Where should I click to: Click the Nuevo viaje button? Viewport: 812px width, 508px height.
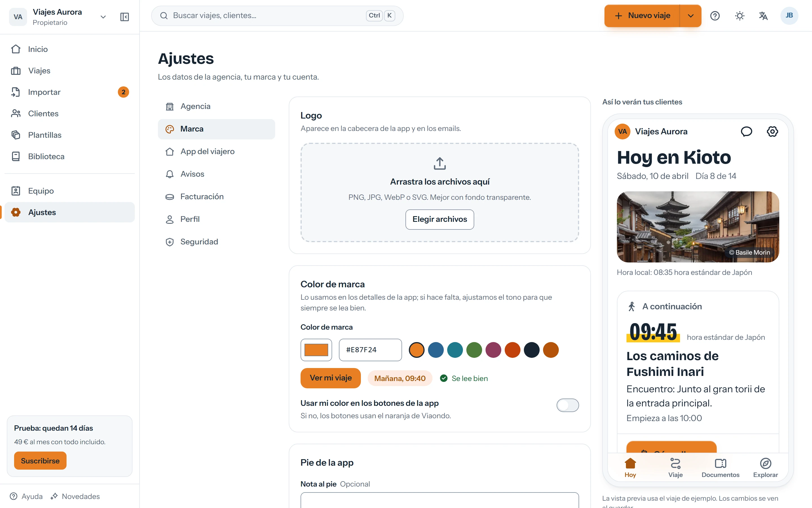click(x=642, y=16)
